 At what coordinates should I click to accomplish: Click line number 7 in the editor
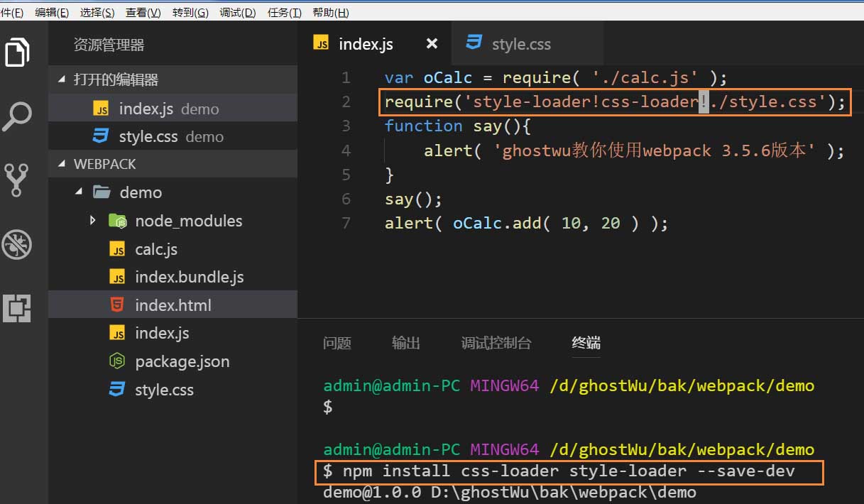point(346,223)
